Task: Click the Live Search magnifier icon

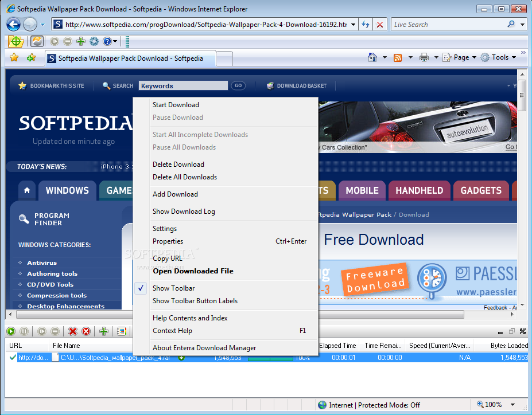Action: point(511,24)
